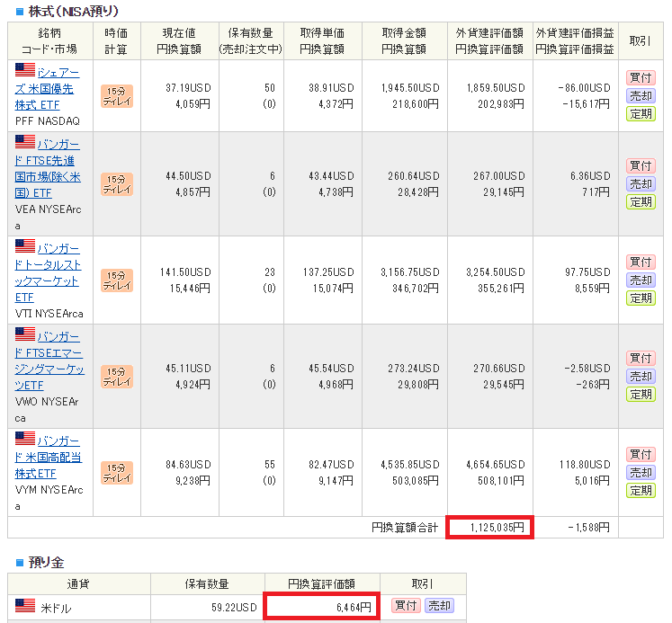The width and height of the screenshot is (672, 623).
Task: Click 売却 button for 米ドル deposit
Action: pyautogui.click(x=439, y=605)
